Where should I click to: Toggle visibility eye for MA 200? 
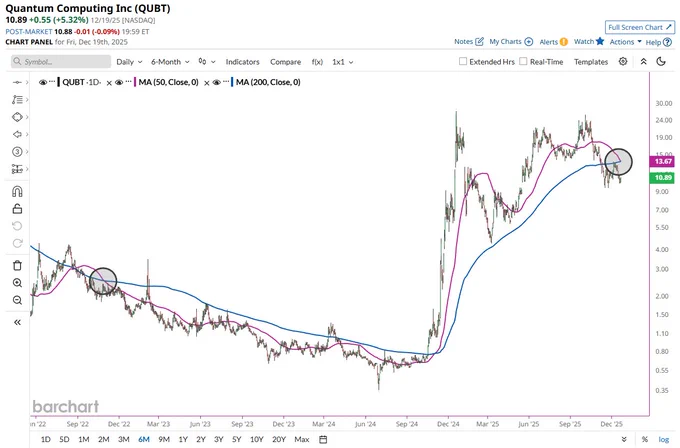(x=216, y=82)
